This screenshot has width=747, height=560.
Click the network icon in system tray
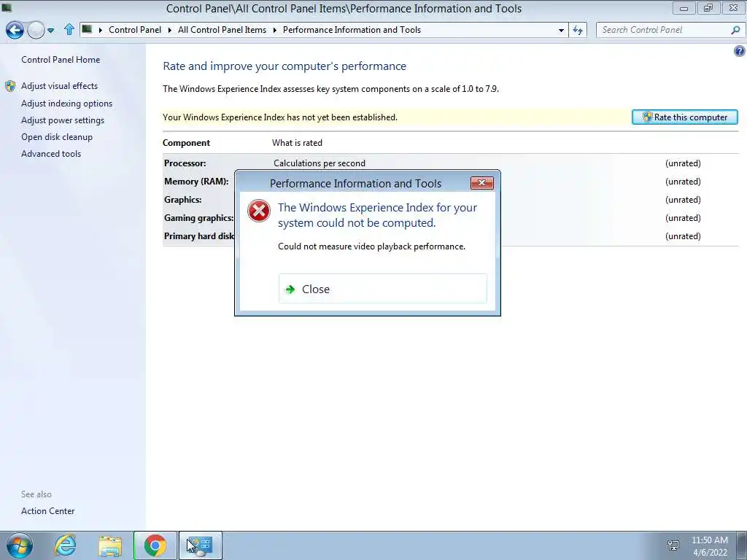pyautogui.click(x=673, y=545)
